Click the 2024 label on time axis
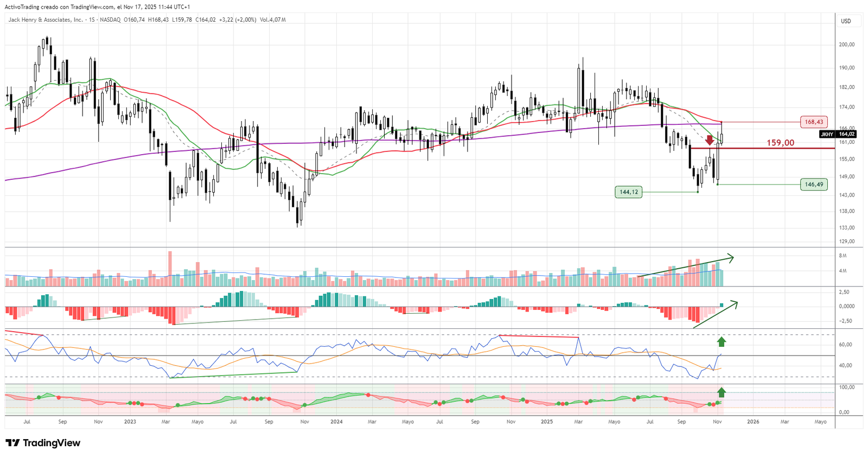Screen dimensions: 868x457 (x=336, y=422)
